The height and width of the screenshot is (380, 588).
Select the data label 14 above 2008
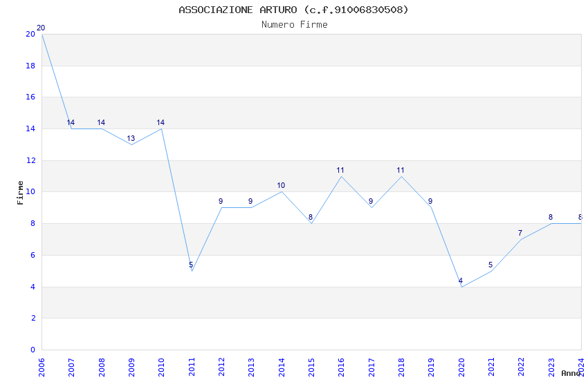(x=101, y=123)
